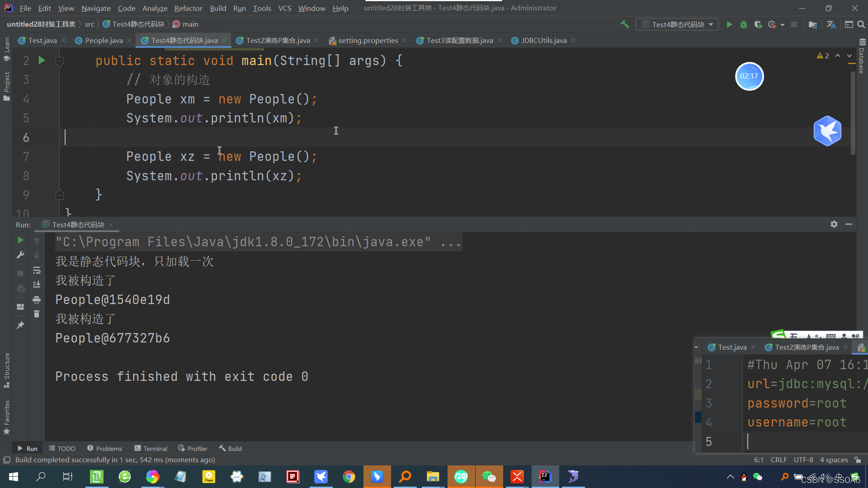Open Run window settings gear
This screenshot has width=868, height=488.
click(834, 224)
